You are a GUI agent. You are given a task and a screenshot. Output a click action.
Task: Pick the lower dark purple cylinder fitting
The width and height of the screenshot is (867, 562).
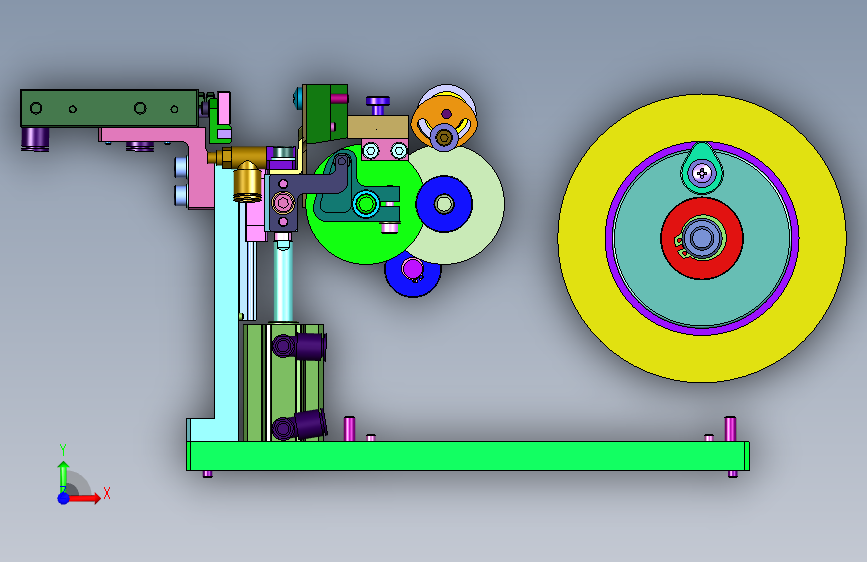(x=299, y=426)
